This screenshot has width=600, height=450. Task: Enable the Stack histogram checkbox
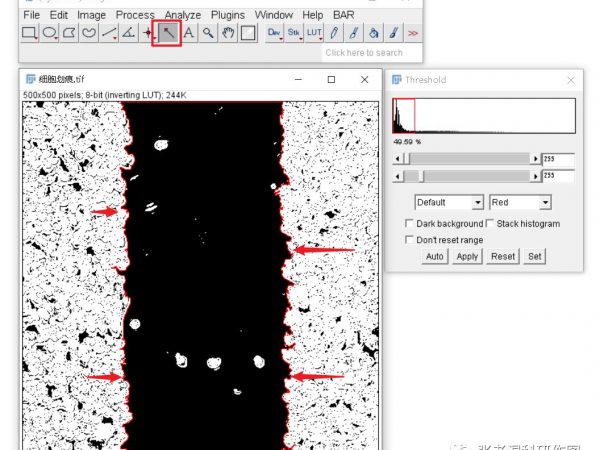489,223
